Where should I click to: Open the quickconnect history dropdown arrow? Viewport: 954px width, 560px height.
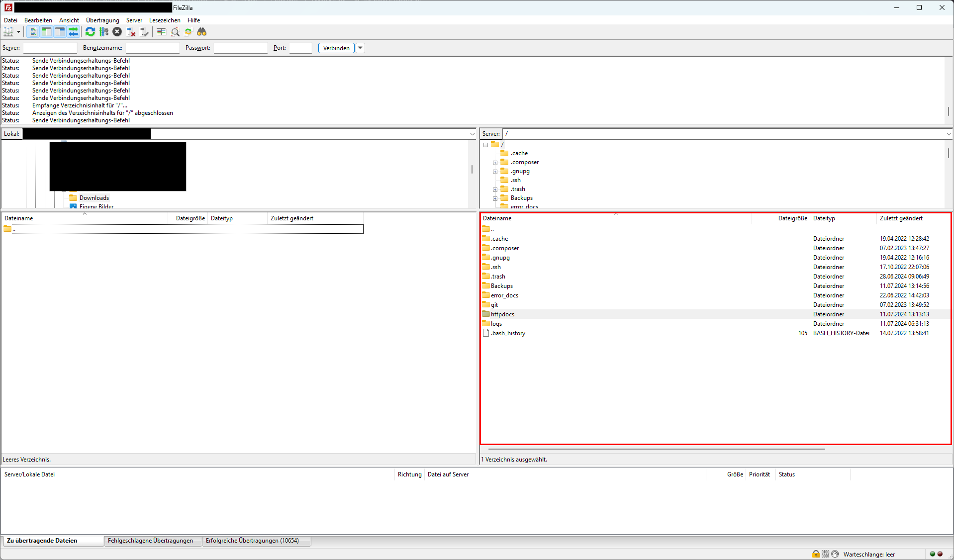click(361, 48)
